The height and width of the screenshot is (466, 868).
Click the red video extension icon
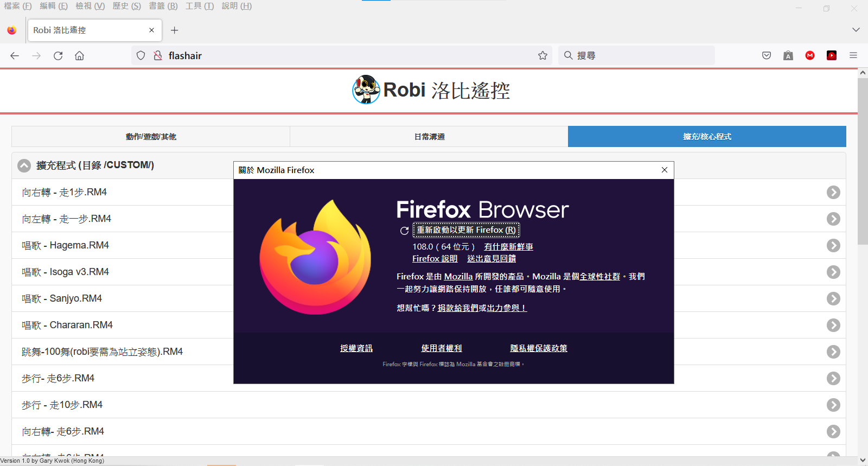pos(832,55)
